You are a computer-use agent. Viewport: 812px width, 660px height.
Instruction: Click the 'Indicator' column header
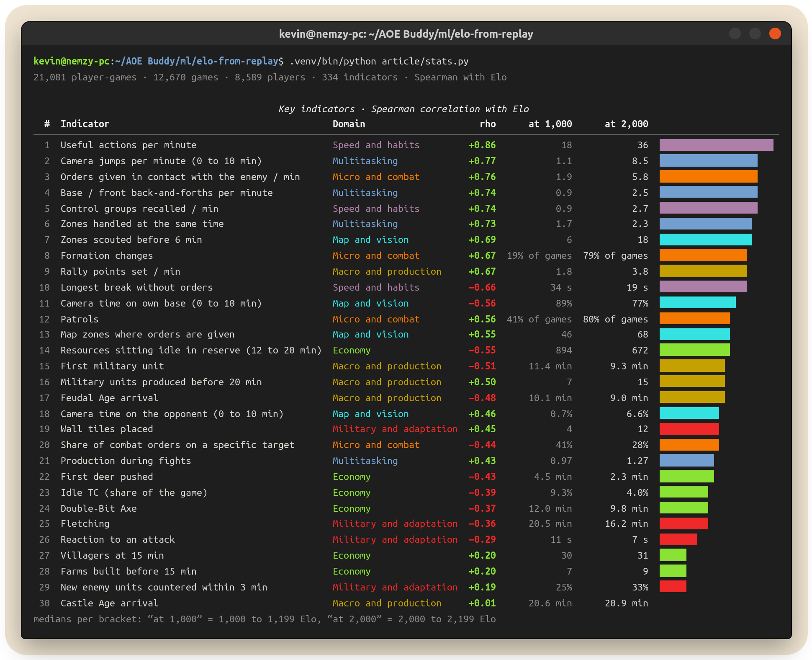coord(85,124)
